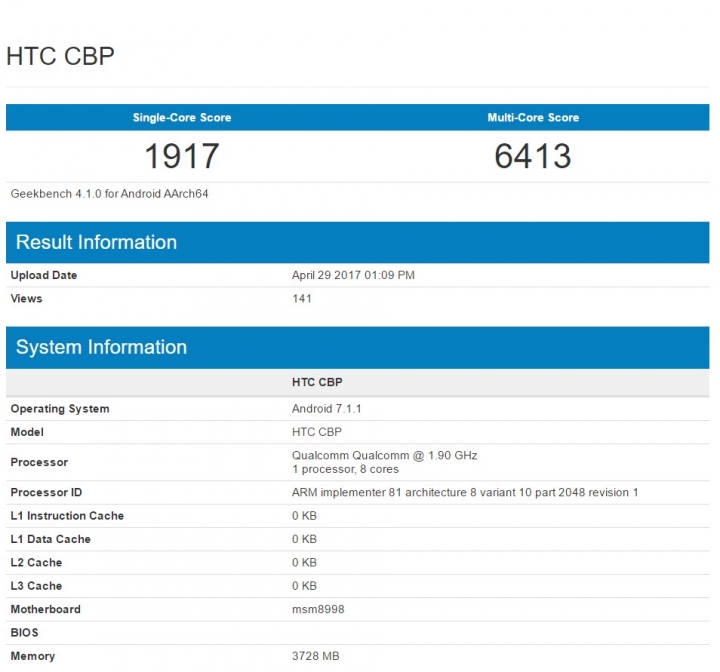Click the L3 Cache label

pos(36,586)
